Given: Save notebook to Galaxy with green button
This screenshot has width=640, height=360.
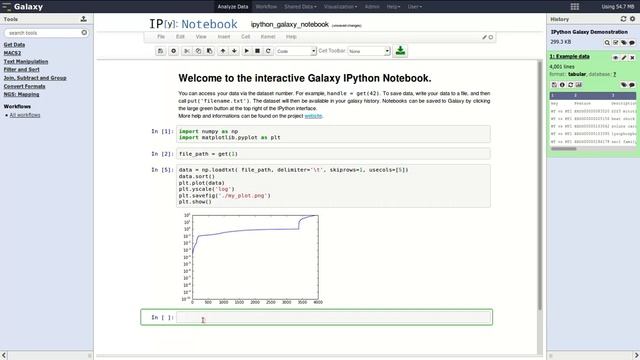Looking at the screenshot, I should pyautogui.click(x=400, y=51).
